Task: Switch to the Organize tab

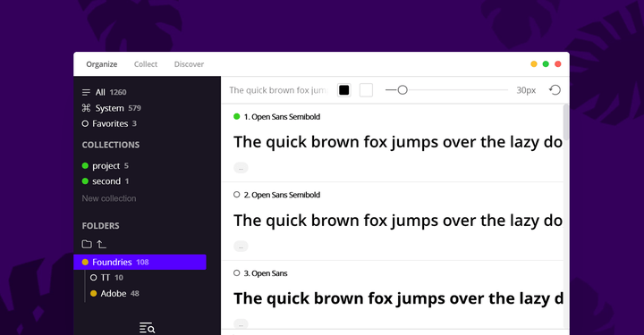Action: coord(101,64)
